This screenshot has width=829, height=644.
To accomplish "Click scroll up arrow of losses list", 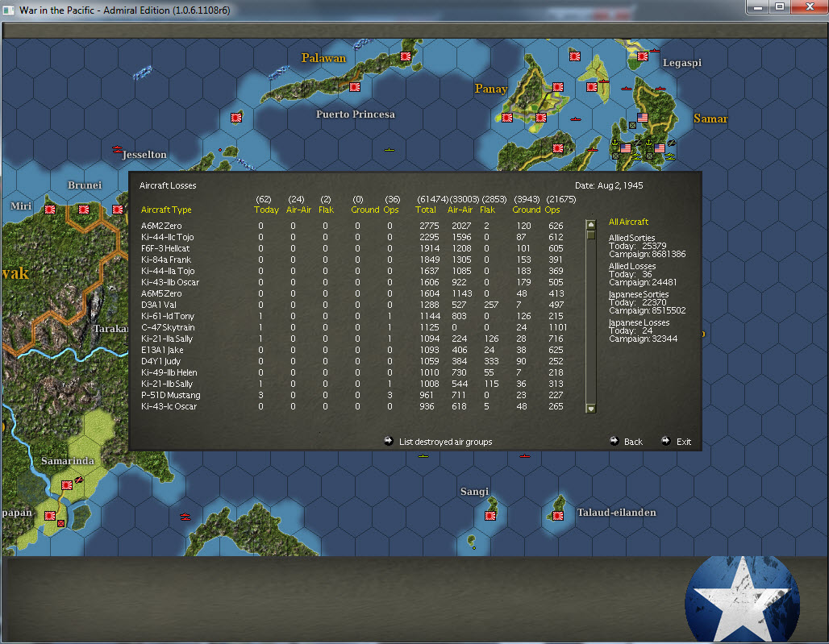I will pos(591,225).
